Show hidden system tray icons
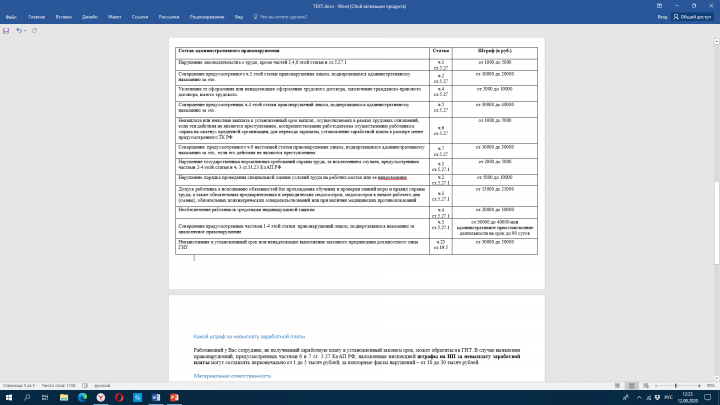This screenshot has height=405, width=720. [639, 398]
